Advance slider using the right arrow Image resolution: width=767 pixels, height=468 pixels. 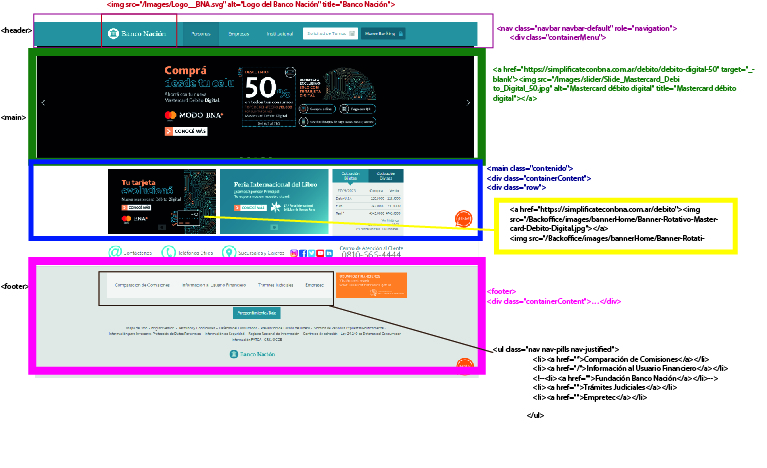[x=468, y=103]
